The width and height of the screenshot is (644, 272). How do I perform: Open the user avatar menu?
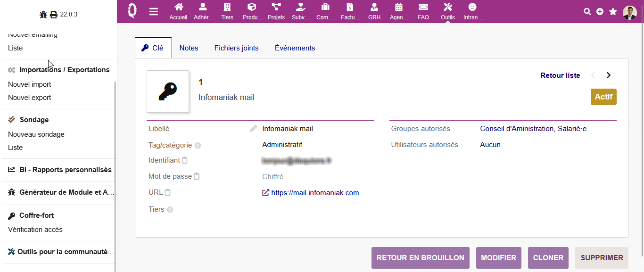coord(630,12)
